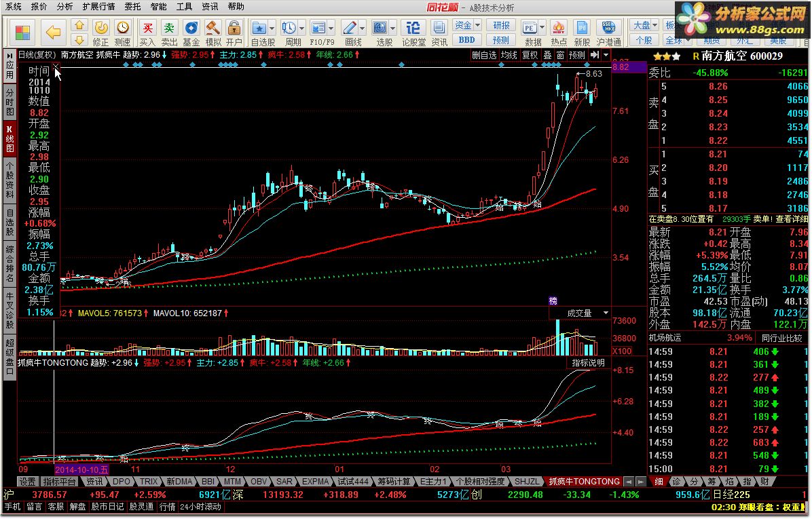Go back with the yellow left arrow
The height and width of the screenshot is (519, 812).
click(x=54, y=33)
